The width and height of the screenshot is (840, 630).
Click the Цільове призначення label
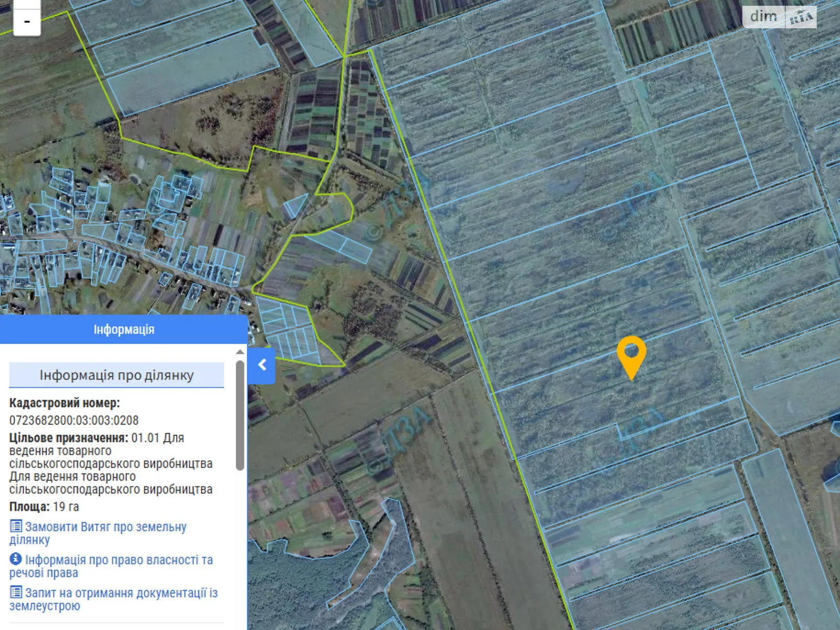pos(68,438)
